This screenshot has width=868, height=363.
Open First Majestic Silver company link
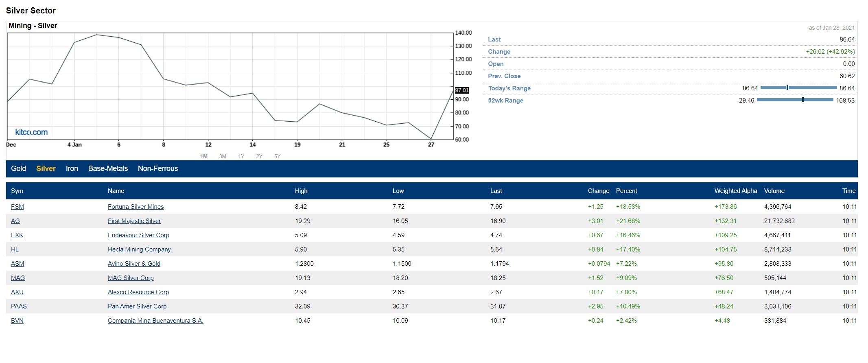tap(134, 221)
